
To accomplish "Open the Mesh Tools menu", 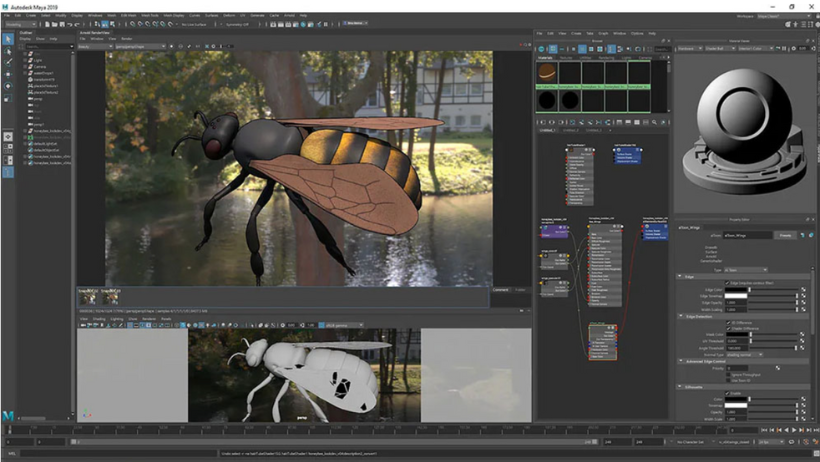I will [x=150, y=16].
